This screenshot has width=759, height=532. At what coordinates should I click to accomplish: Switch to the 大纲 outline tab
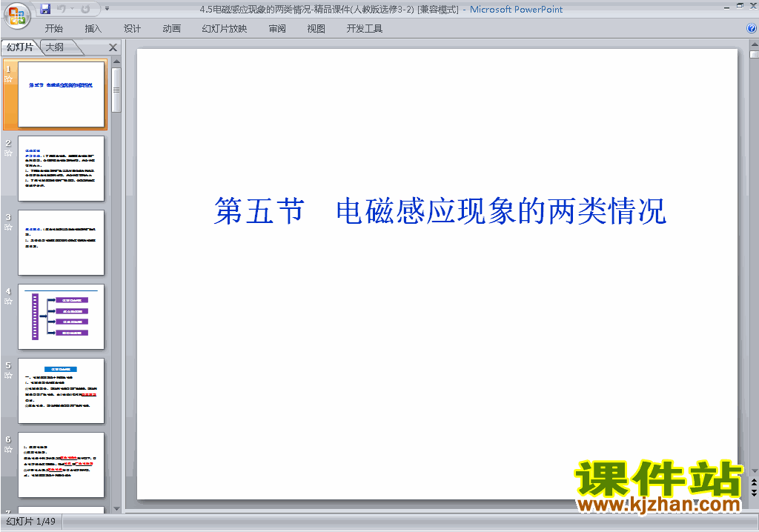tap(55, 47)
